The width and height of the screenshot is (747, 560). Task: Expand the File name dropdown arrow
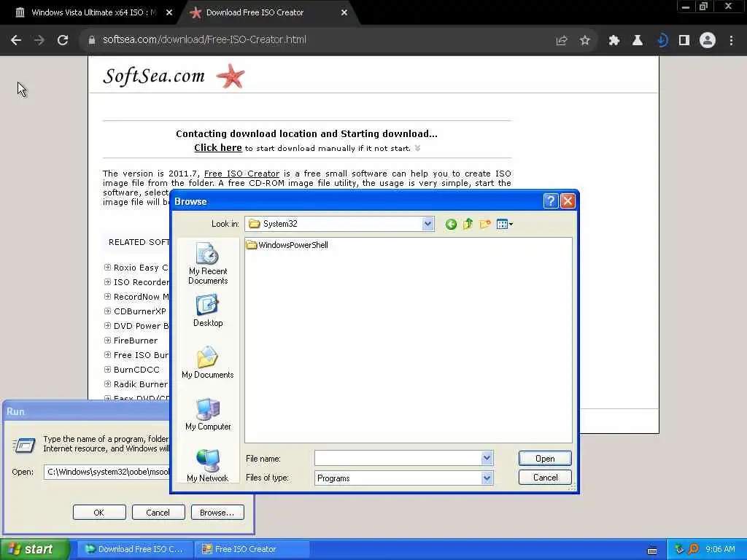[487, 458]
